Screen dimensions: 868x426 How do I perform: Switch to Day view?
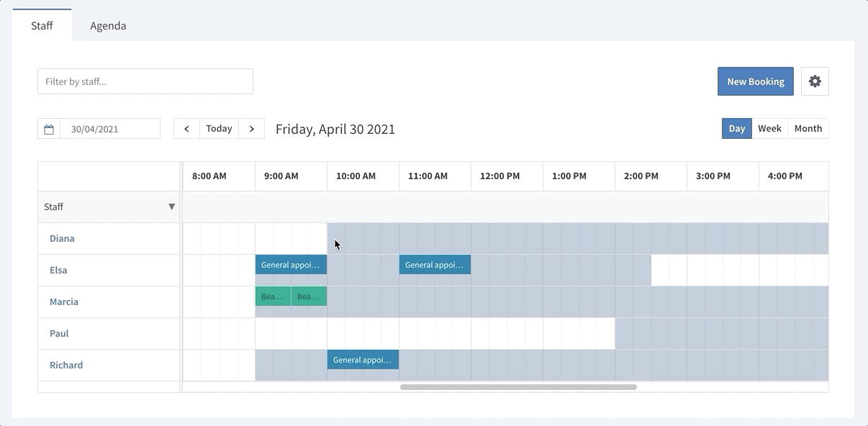(736, 128)
